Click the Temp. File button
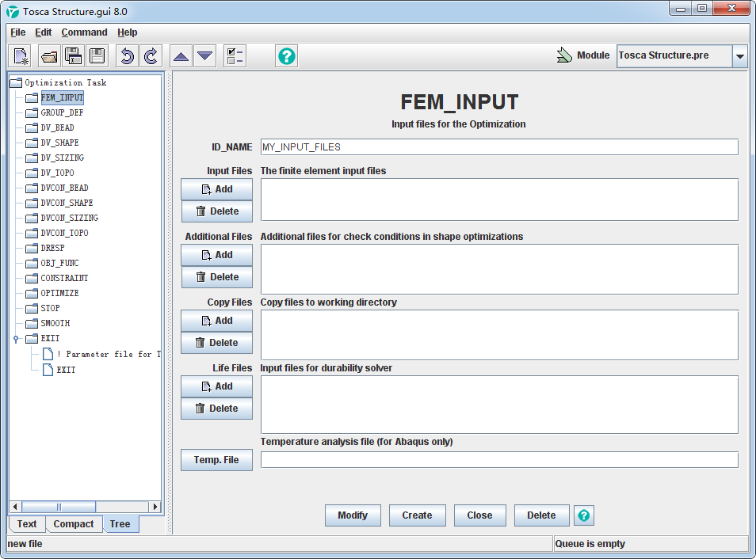The height and width of the screenshot is (559, 756). point(216,460)
